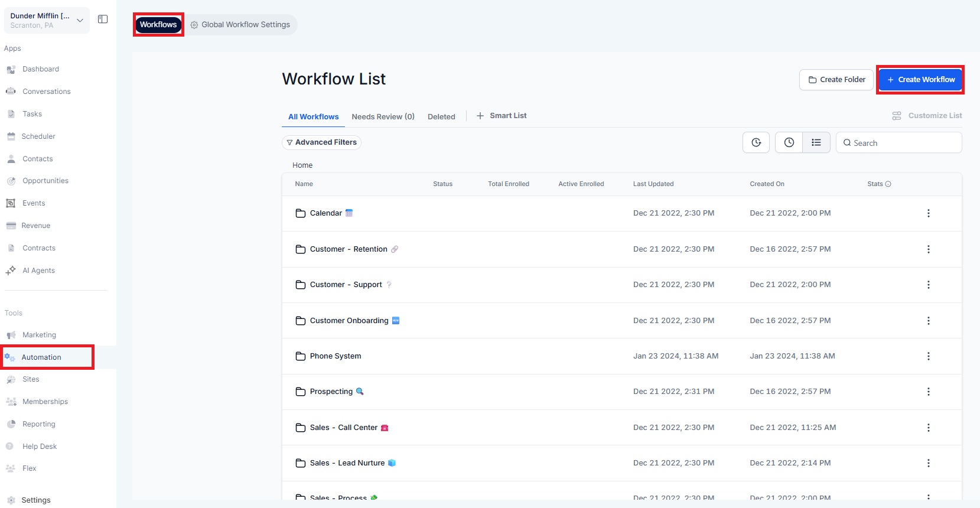Open Opportunities section
This screenshot has height=508, width=980.
click(x=45, y=181)
